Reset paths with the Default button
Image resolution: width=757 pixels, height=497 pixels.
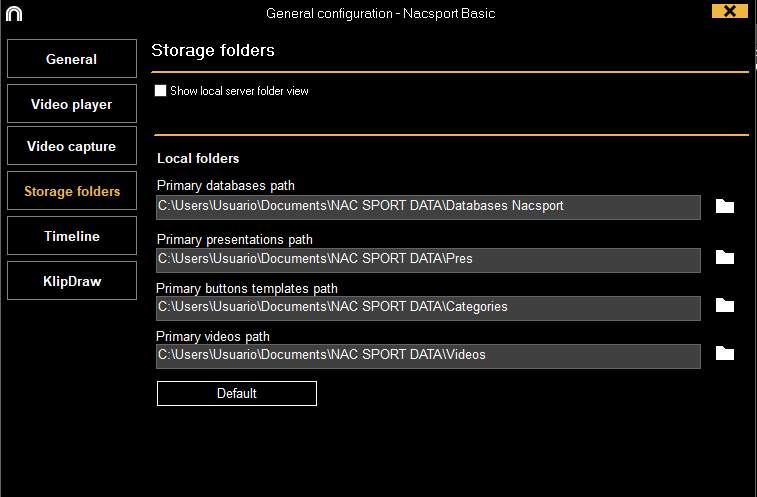coord(237,393)
